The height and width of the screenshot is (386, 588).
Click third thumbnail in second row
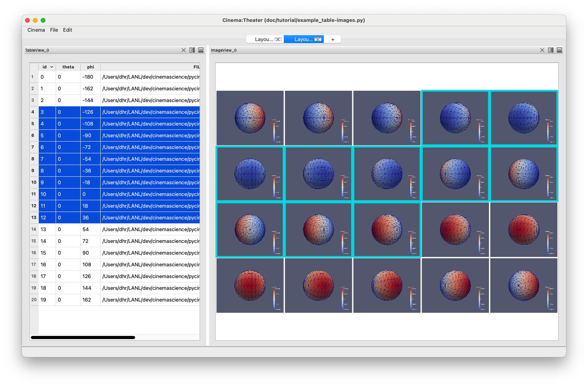click(387, 174)
